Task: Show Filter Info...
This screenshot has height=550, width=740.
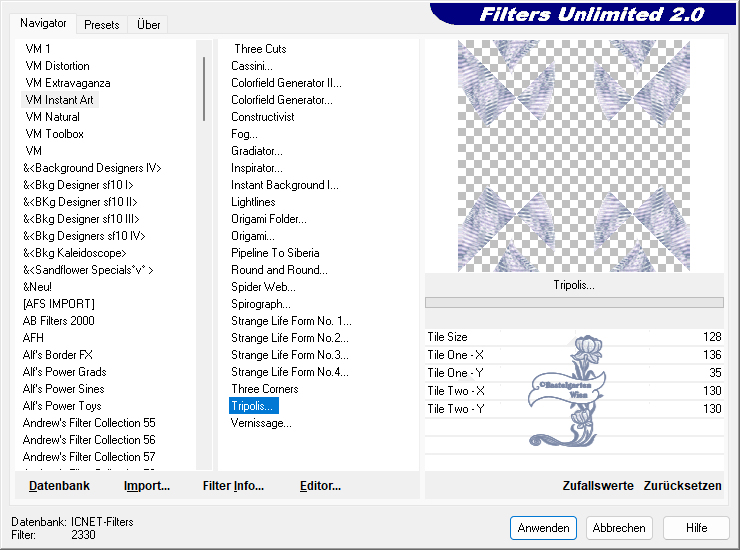Action: [x=233, y=486]
